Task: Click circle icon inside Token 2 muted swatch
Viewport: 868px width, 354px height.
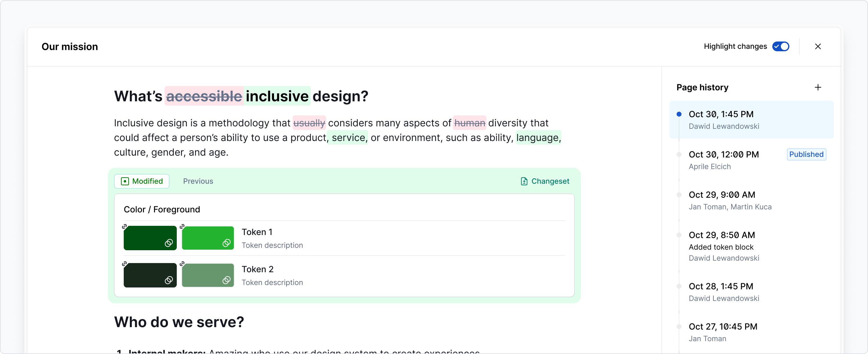Action: [x=226, y=280]
